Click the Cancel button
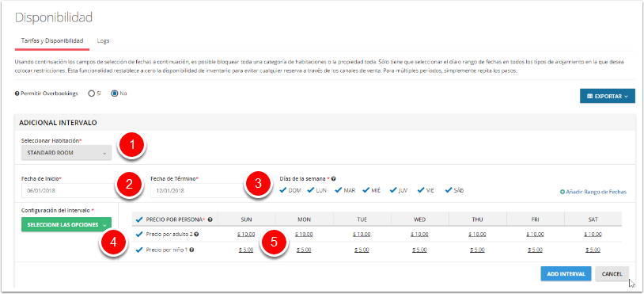The width and height of the screenshot is (644, 294). click(612, 274)
